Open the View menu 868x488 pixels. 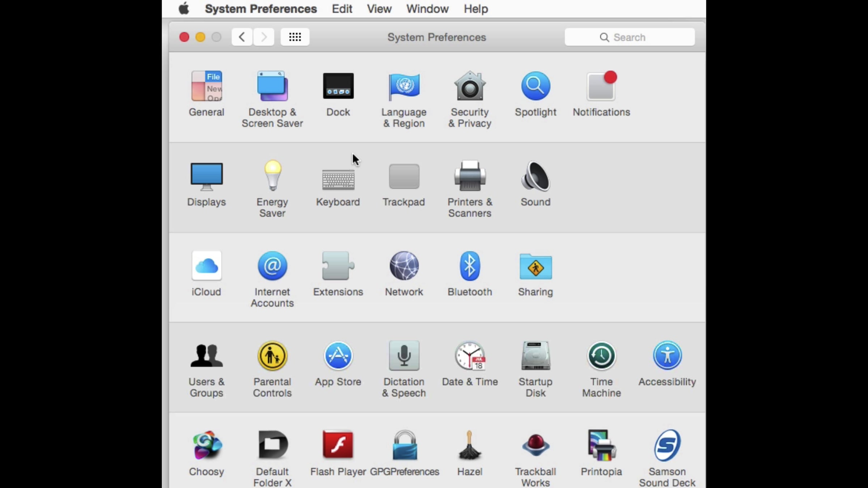click(x=379, y=9)
